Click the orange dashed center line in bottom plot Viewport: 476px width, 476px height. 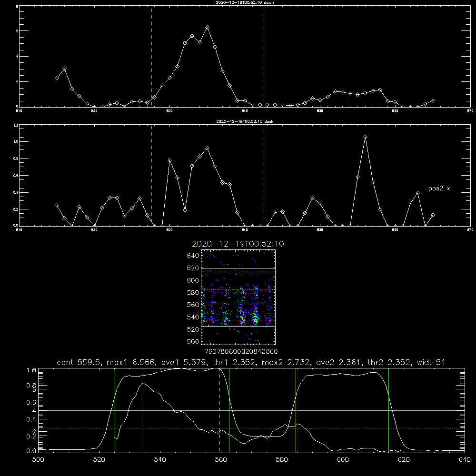coord(220,410)
